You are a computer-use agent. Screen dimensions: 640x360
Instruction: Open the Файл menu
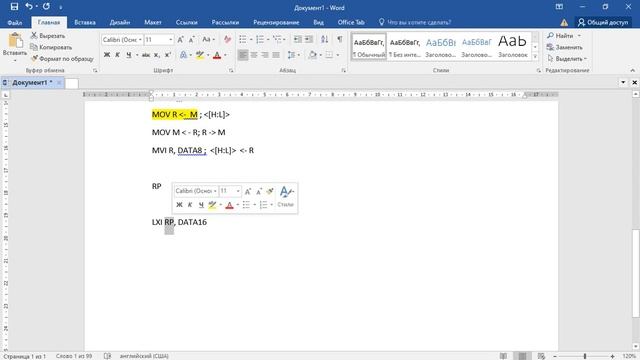pyautogui.click(x=15, y=22)
